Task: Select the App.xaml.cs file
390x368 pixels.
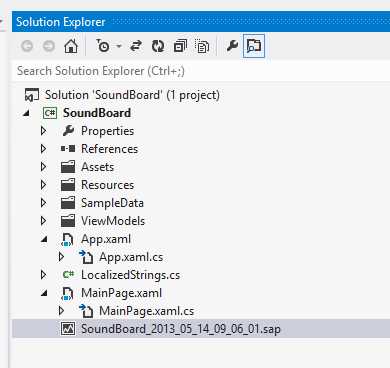Action: click(131, 257)
